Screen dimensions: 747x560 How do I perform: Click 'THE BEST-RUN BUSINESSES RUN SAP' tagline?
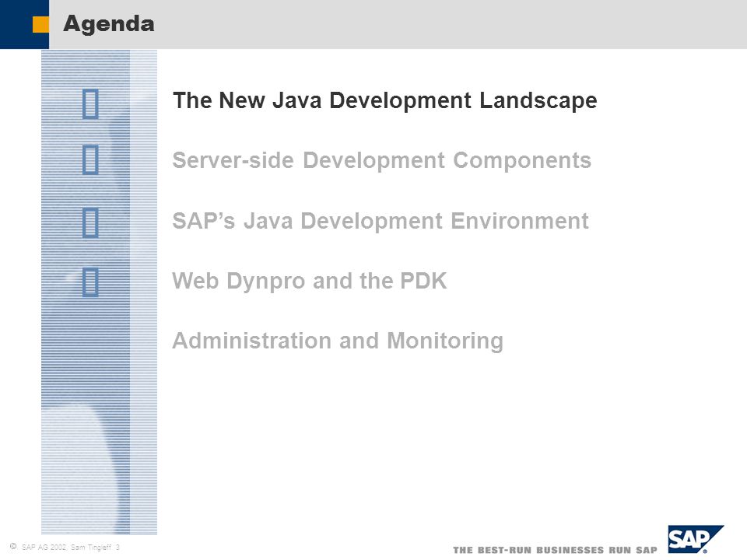coord(555,550)
